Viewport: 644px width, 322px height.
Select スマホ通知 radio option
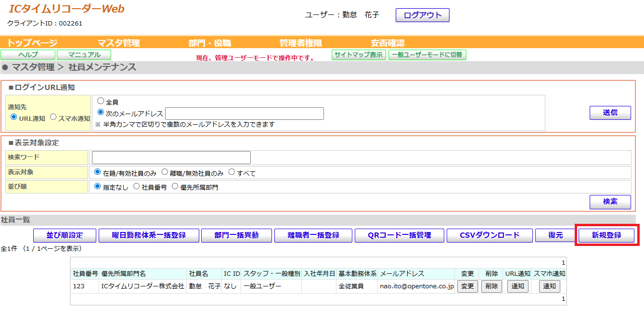coord(53,117)
